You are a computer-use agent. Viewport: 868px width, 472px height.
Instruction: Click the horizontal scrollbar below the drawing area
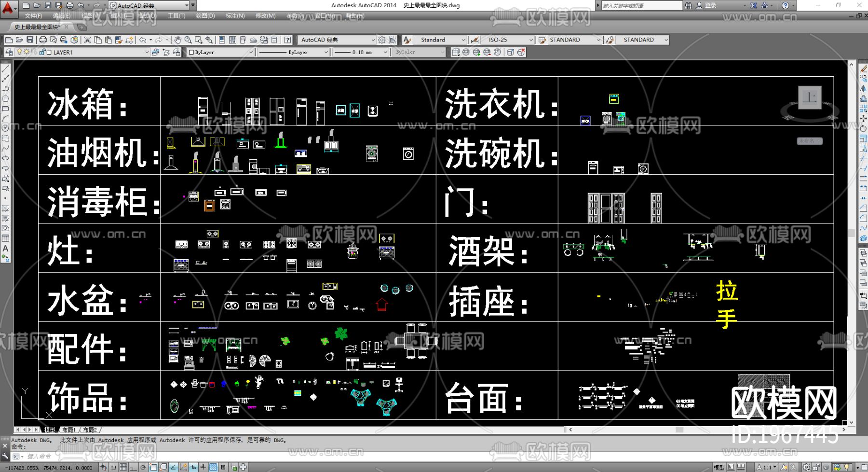click(x=706, y=430)
